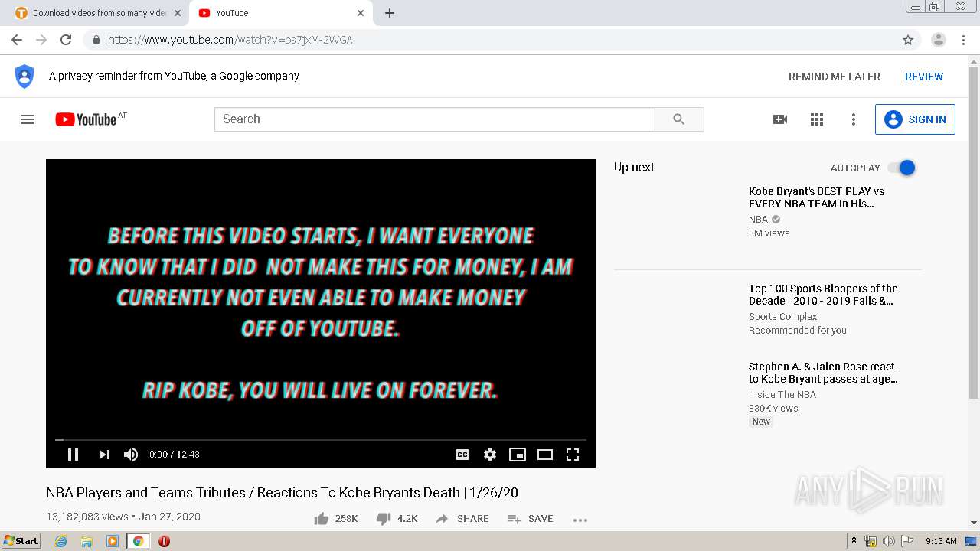980x551 pixels.
Task: Open the media player taskbar icon
Action: click(x=113, y=541)
